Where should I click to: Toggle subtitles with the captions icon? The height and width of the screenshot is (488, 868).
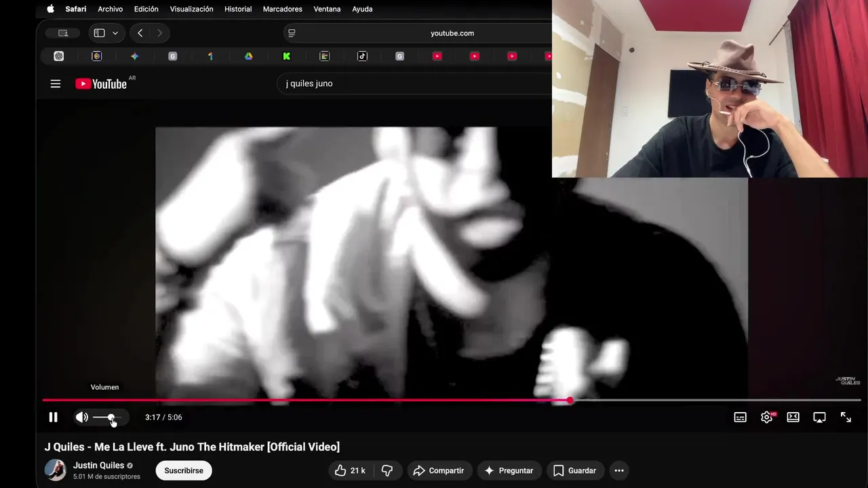[x=741, y=418]
